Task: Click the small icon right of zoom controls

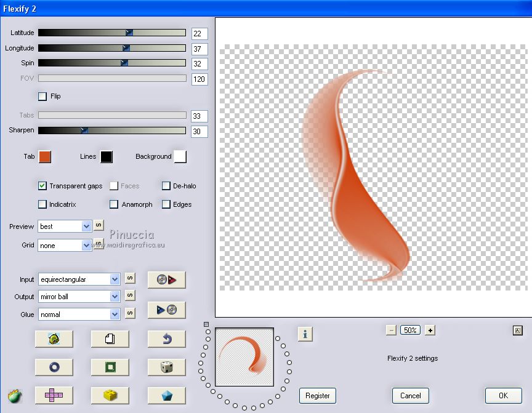Action: point(518,331)
